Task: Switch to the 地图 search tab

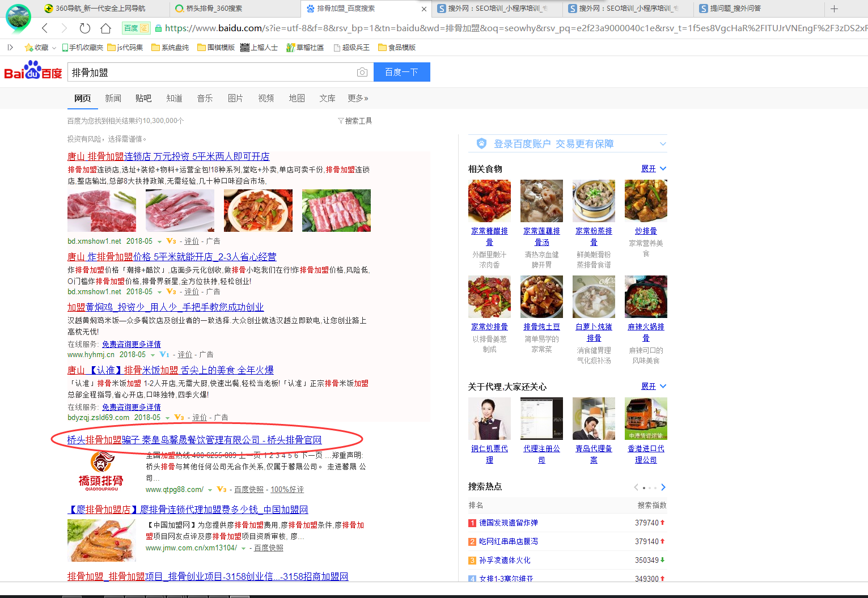Action: tap(297, 99)
